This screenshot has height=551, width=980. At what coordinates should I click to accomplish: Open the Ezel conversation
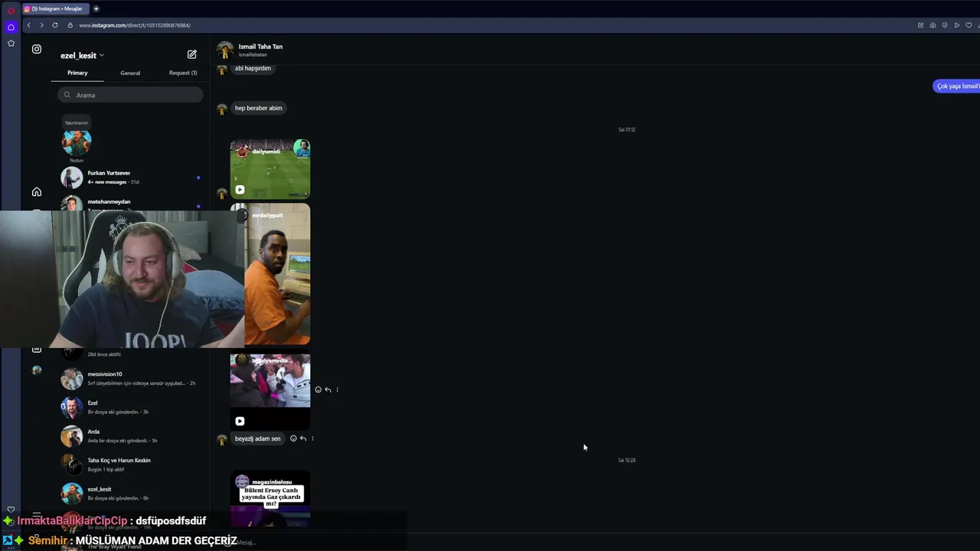click(130, 407)
